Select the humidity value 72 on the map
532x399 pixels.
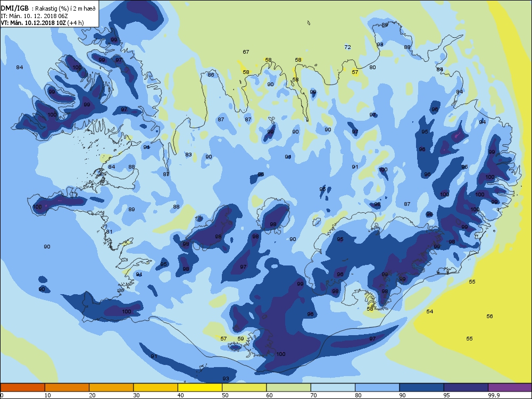(348, 47)
